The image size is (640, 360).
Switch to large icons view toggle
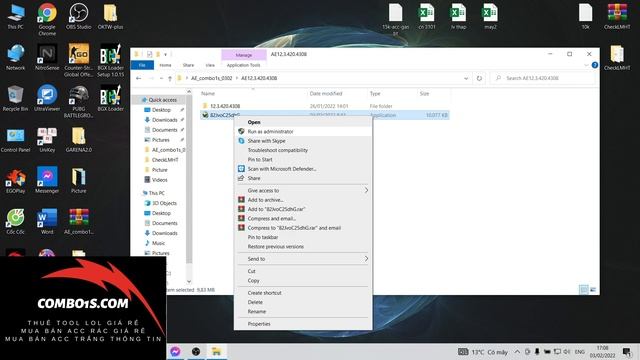pos(593,289)
